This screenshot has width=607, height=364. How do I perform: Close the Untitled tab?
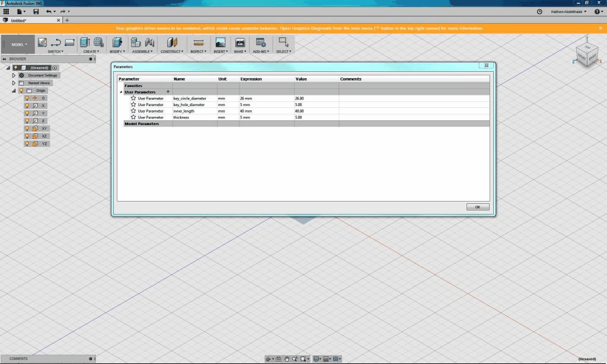coord(59,21)
